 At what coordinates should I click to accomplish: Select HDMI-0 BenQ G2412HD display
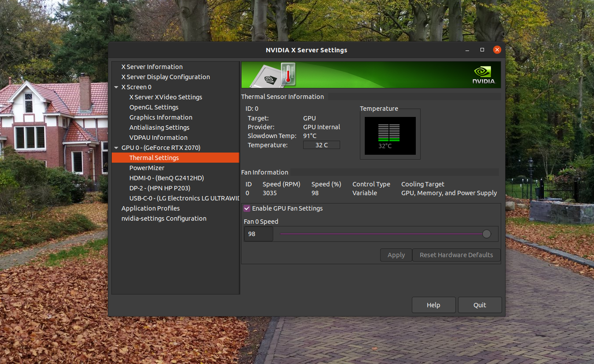coord(167,178)
